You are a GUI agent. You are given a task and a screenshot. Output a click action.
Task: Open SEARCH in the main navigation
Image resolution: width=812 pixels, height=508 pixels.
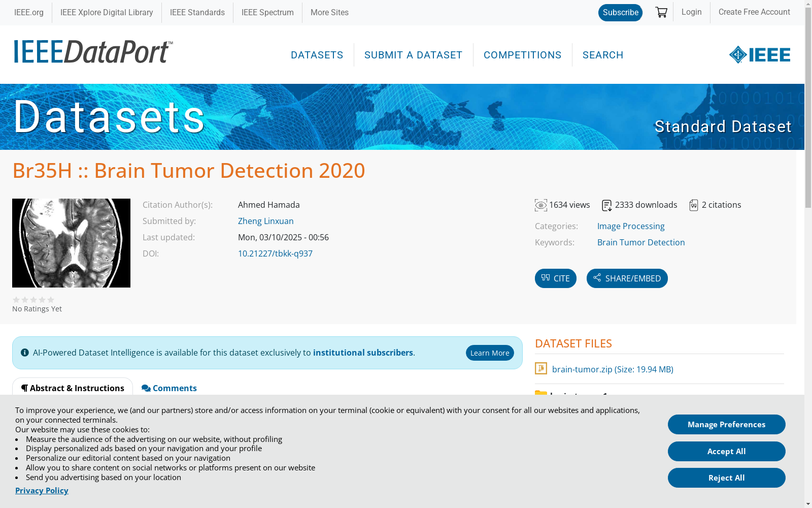click(603, 55)
